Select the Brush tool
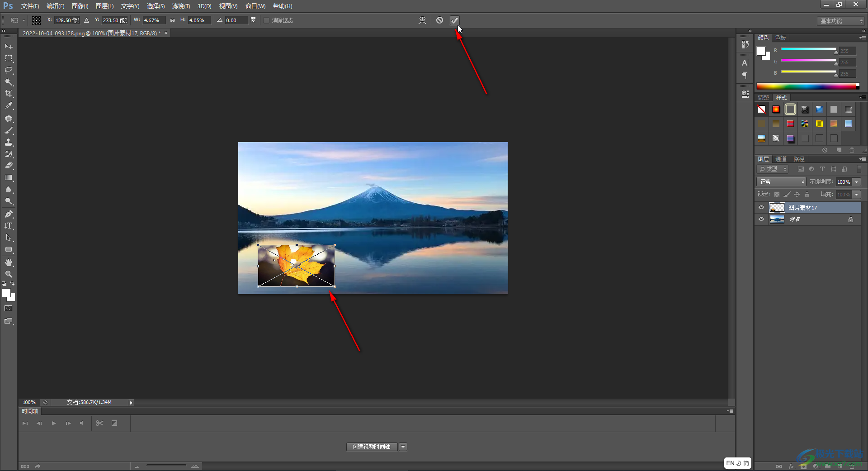This screenshot has height=471, width=868. click(9, 130)
